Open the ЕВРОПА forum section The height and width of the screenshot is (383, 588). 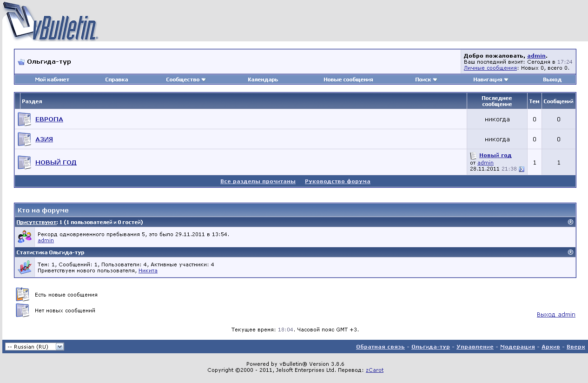coord(49,119)
